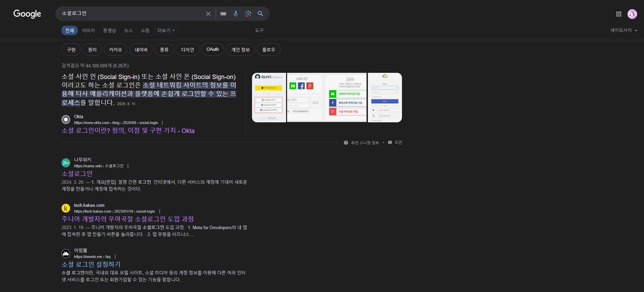Image resolution: width=644 pixels, height=292 pixels.
Task: Click the magnifier search button
Action: [260, 14]
